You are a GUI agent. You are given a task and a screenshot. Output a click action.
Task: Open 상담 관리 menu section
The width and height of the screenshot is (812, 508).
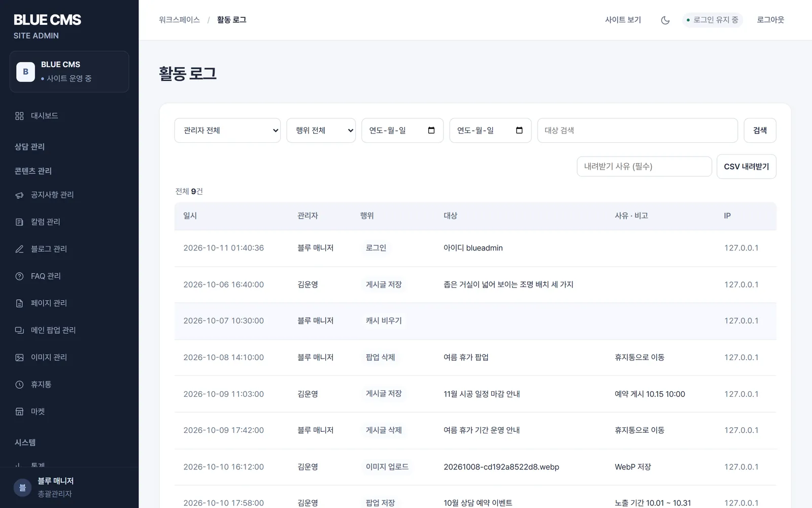29,147
